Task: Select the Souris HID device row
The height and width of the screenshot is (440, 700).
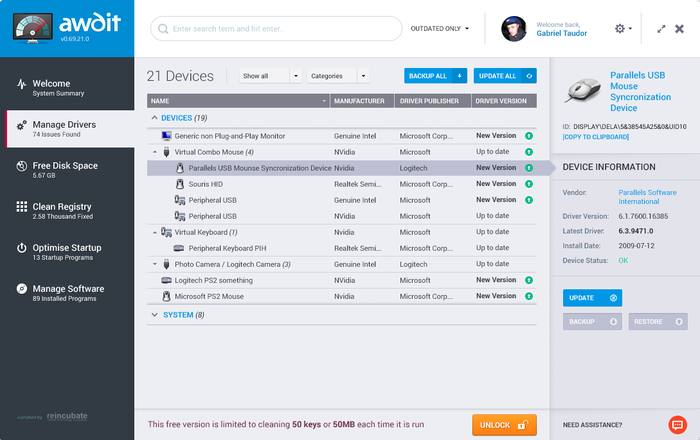Action: (342, 184)
